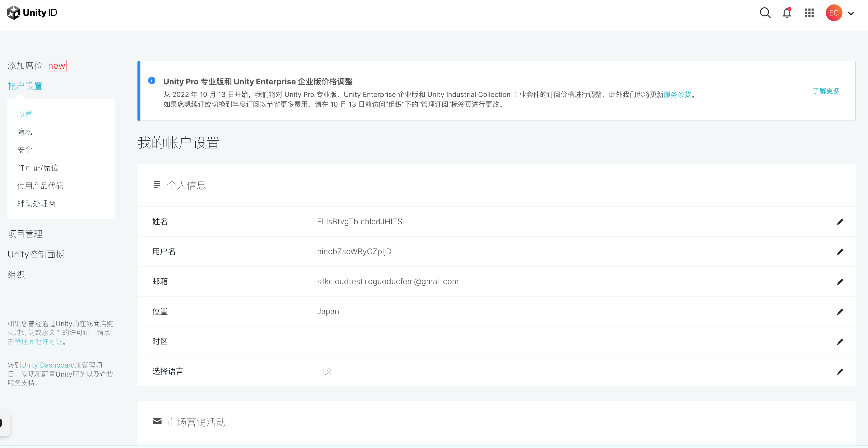This screenshot has width=868, height=448.
Task: Open the 服务条款 link
Action: 677,95
